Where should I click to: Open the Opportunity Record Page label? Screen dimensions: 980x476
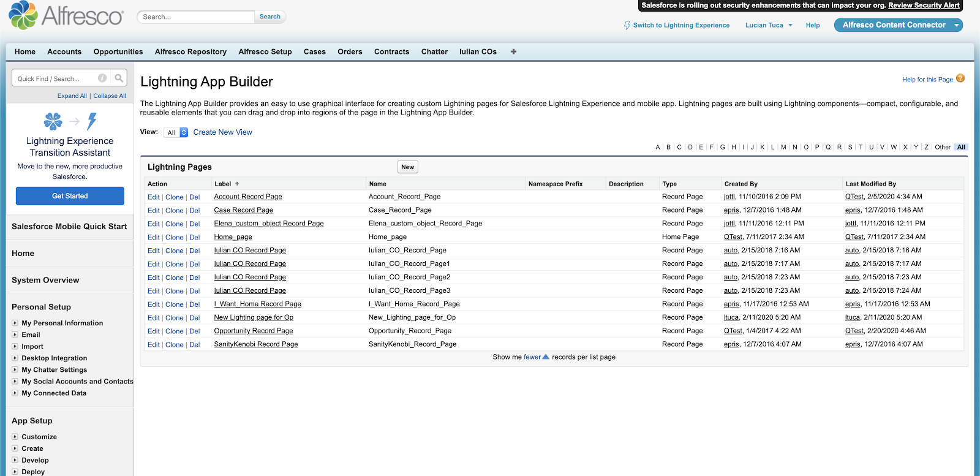[x=254, y=331]
